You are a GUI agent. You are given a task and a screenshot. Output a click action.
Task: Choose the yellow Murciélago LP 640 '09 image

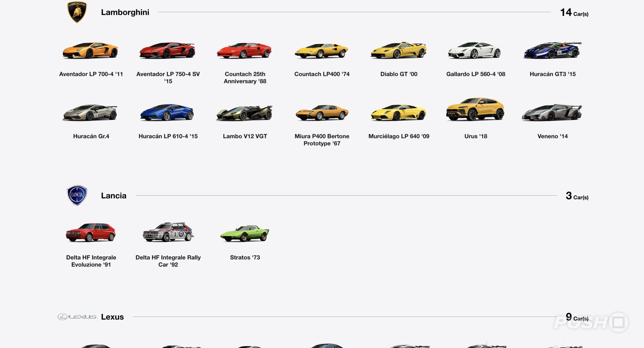coord(398,112)
